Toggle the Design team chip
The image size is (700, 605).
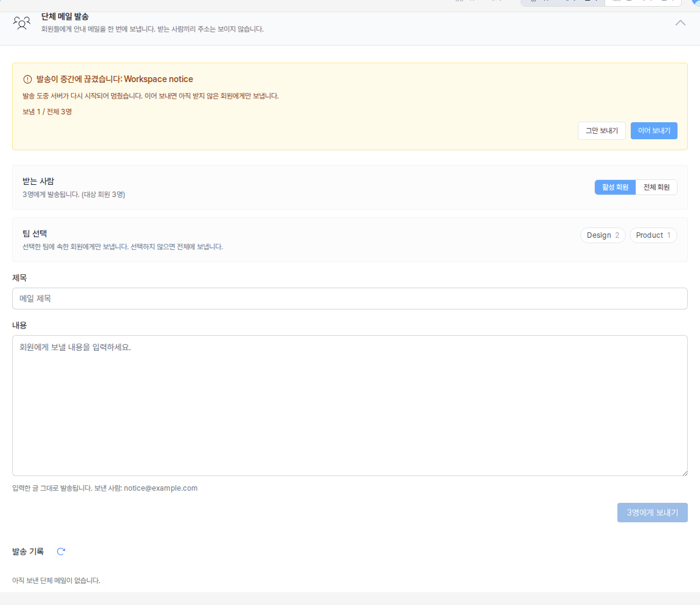(x=603, y=235)
